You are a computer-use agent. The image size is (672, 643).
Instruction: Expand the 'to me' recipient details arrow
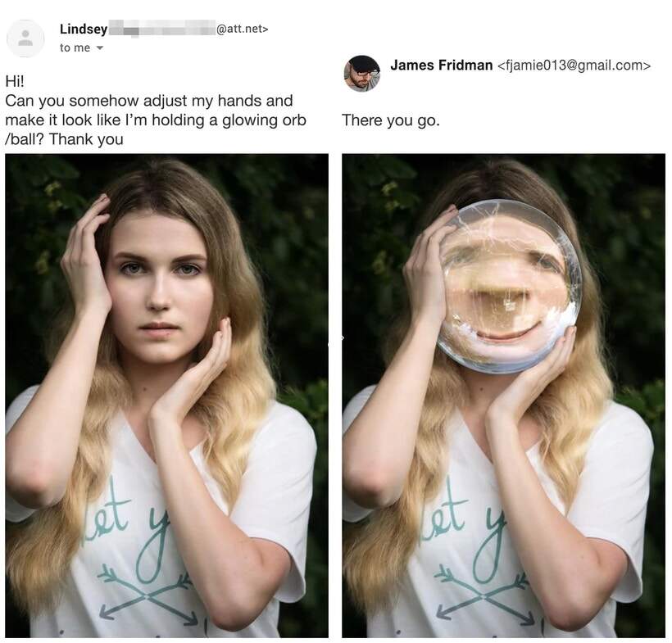pyautogui.click(x=100, y=48)
